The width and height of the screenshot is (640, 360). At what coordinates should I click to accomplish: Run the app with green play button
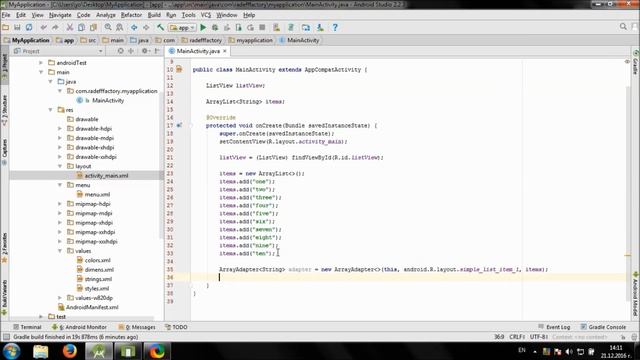click(203, 27)
